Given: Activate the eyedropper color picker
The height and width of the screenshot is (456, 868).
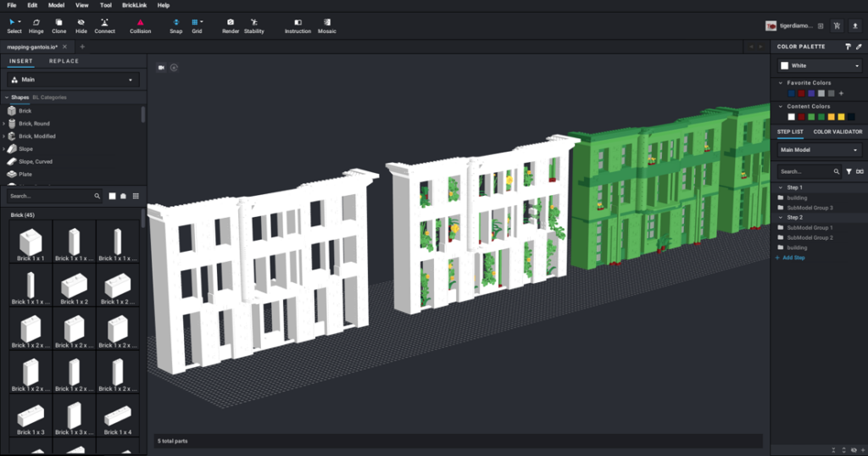Looking at the screenshot, I should point(859,47).
